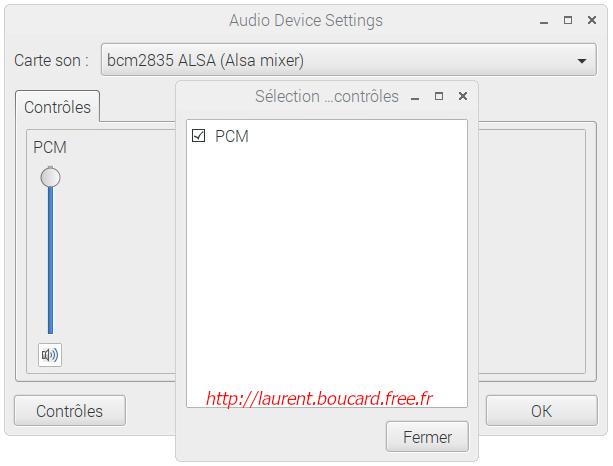Click the PCM volume slider handle

50,177
